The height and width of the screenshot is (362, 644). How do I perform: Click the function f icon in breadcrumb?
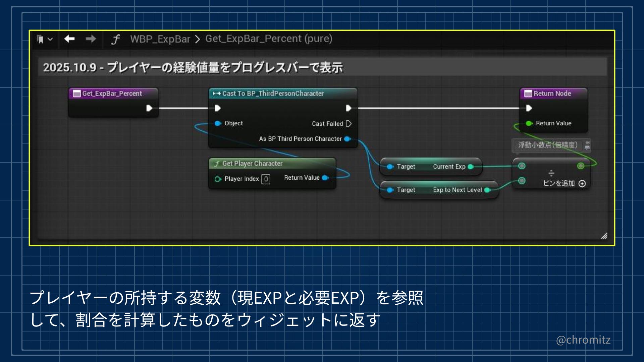pos(115,39)
